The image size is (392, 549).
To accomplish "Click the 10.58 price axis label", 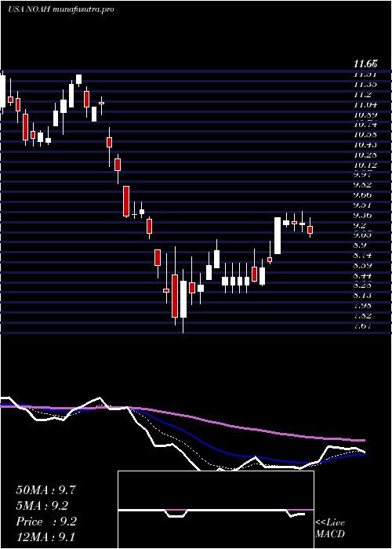I will coord(365,135).
